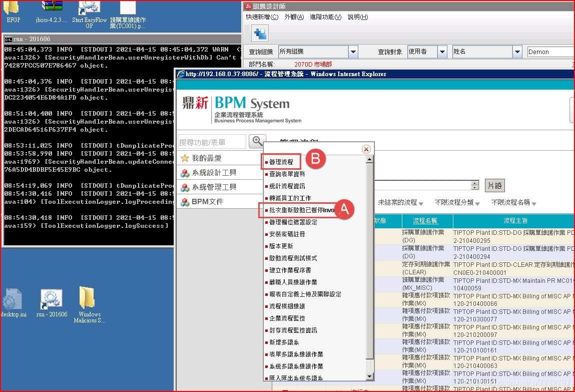This screenshot has width=575, height=392.
Task: Click the add-user toolbar icon in 組織設計師
Action: click(x=260, y=34)
